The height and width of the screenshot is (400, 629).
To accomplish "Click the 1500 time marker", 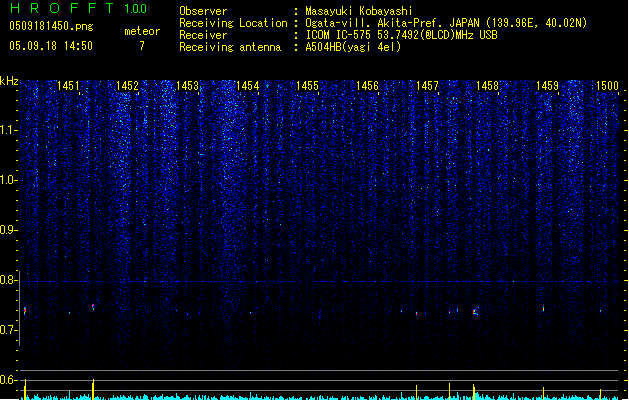I will [607, 85].
